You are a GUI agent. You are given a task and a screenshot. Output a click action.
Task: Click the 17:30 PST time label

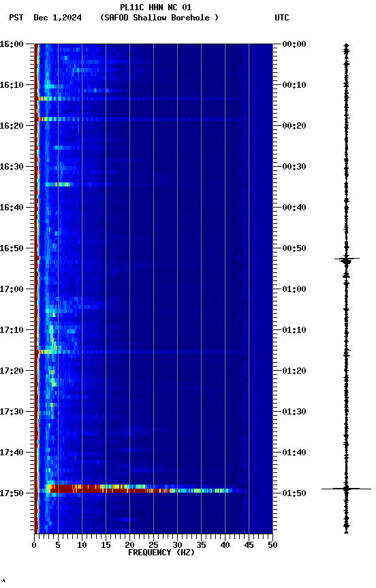pos(12,412)
